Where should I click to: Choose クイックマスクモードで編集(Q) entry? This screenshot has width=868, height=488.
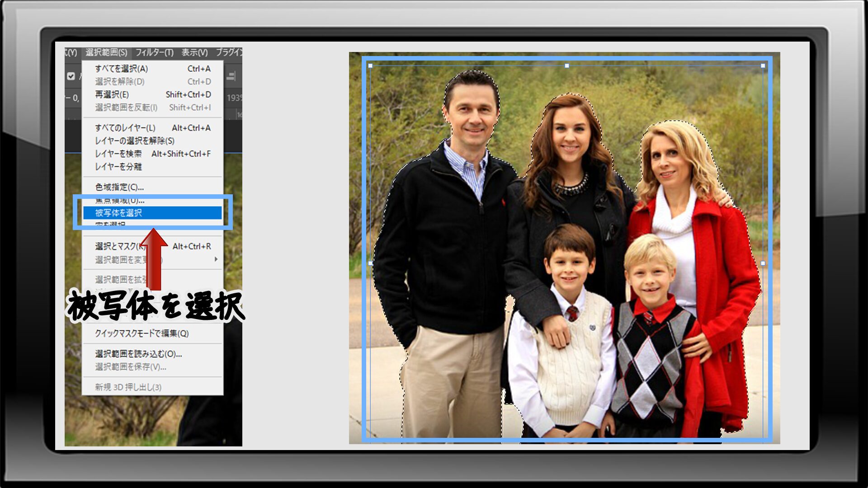153,333
